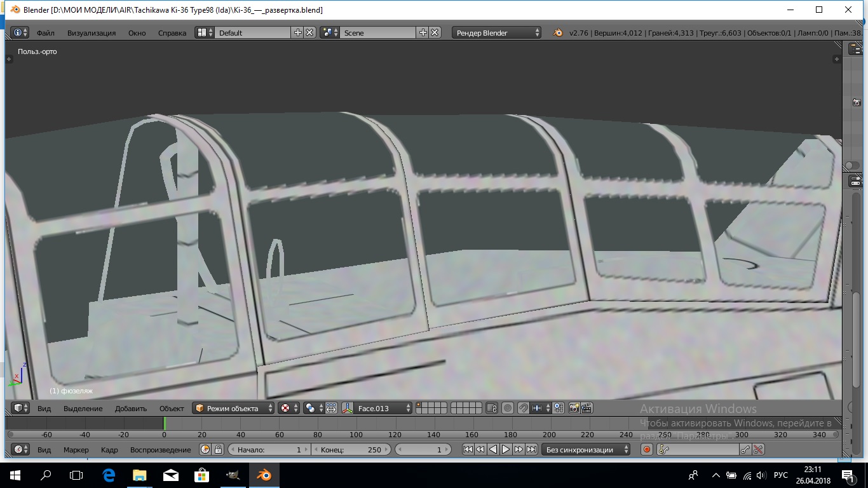The width and height of the screenshot is (868, 488).
Task: Click the Конец end frame field
Action: 351,449
